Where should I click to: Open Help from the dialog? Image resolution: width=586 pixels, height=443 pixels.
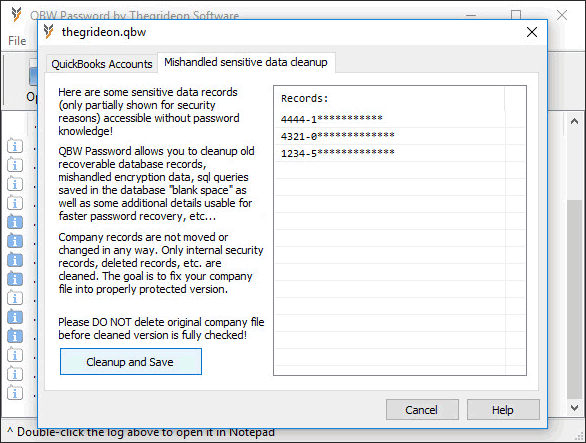click(503, 410)
